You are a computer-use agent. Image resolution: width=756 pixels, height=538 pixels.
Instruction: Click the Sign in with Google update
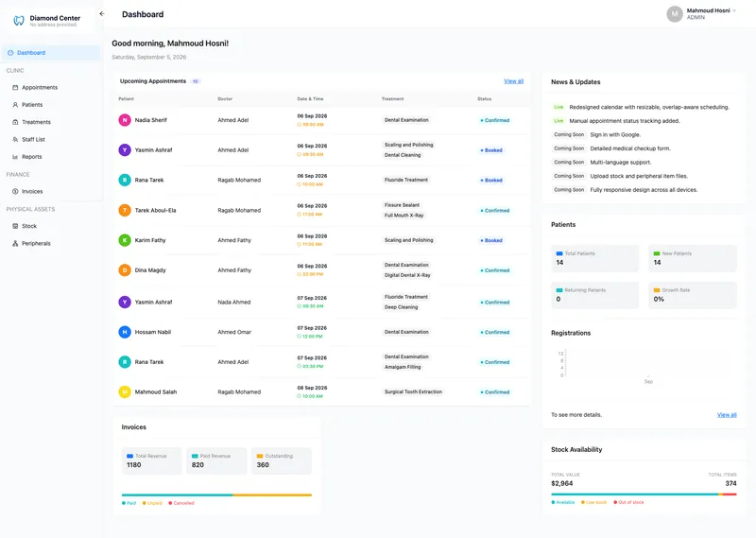tap(615, 134)
